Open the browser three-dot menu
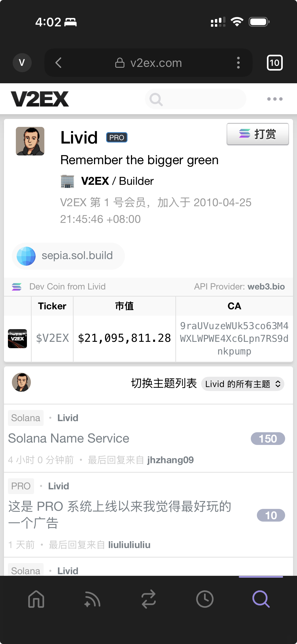The image size is (297, 644). 238,63
